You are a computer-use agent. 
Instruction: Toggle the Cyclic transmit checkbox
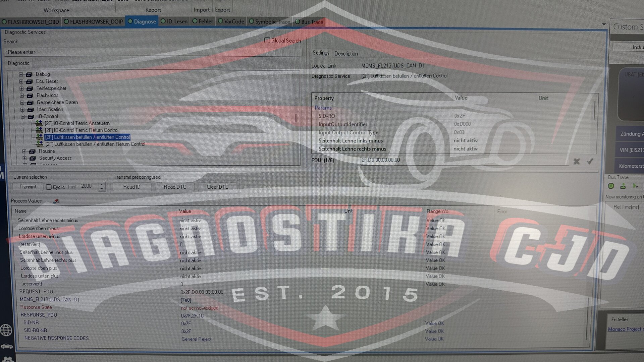pyautogui.click(x=49, y=187)
